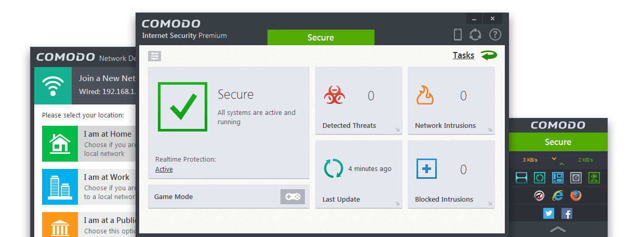The height and width of the screenshot is (237, 644).
Task: Click the orange flame Network Intrusions icon
Action: 426,96
